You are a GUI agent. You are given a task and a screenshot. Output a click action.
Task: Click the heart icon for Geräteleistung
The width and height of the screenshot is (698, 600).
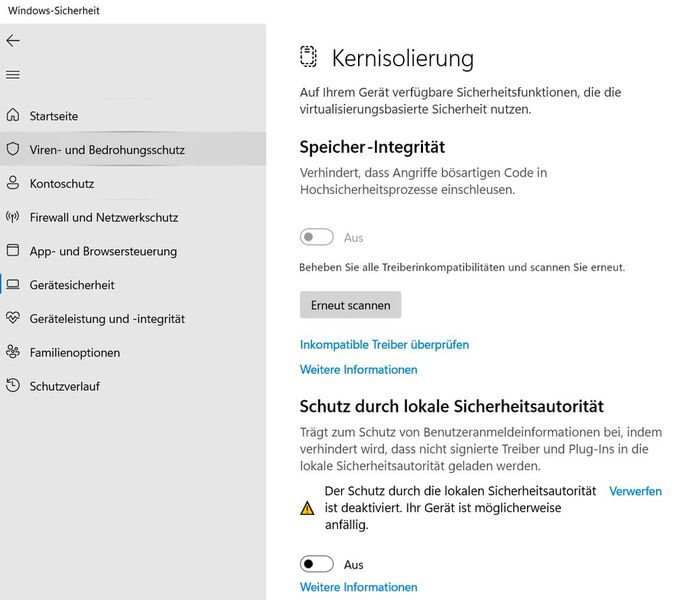[x=13, y=317]
